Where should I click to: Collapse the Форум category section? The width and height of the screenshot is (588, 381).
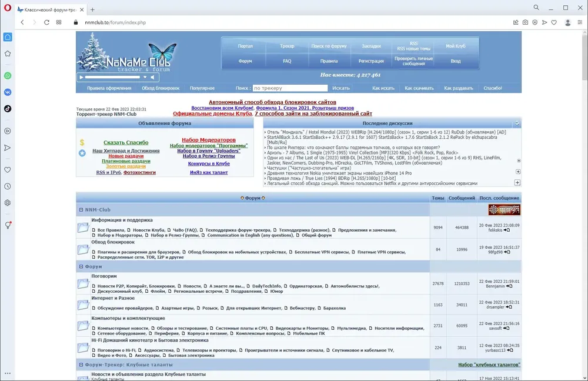coord(81,266)
